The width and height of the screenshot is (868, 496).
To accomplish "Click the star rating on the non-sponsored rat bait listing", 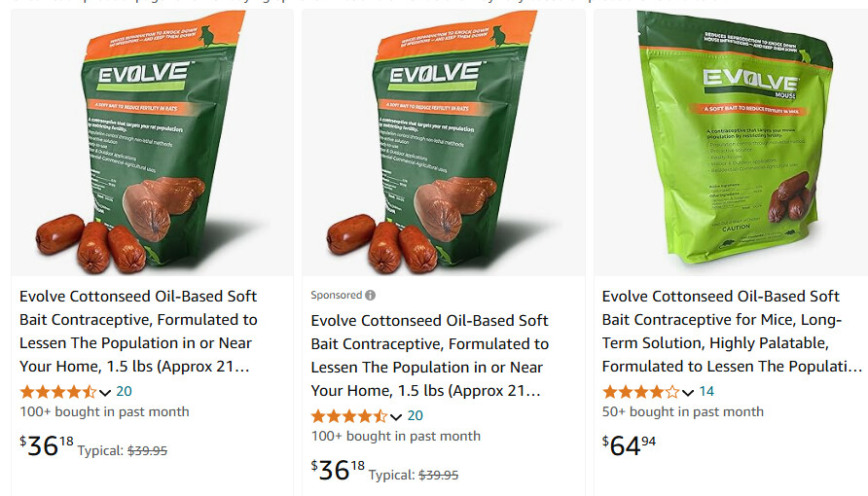I will 57,392.
